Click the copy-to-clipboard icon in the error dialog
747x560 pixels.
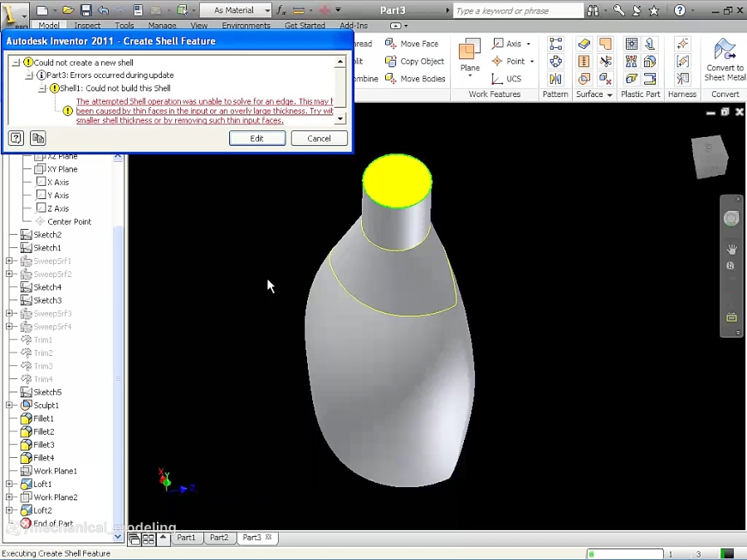click(x=37, y=138)
